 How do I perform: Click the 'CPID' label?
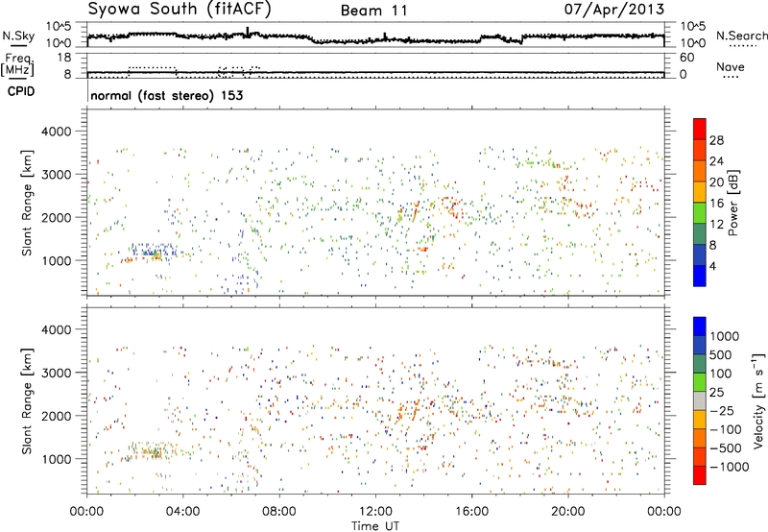point(21,91)
